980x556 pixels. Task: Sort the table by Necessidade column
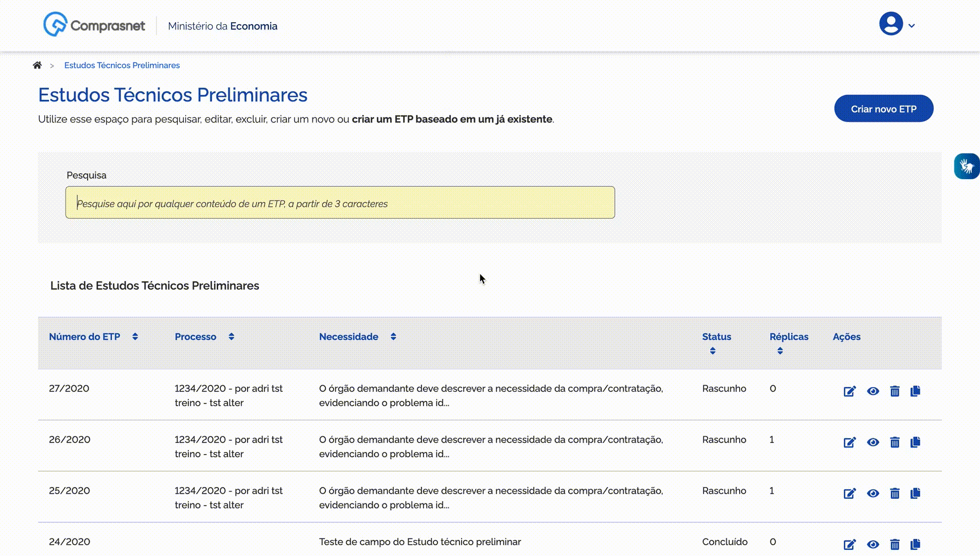(393, 337)
